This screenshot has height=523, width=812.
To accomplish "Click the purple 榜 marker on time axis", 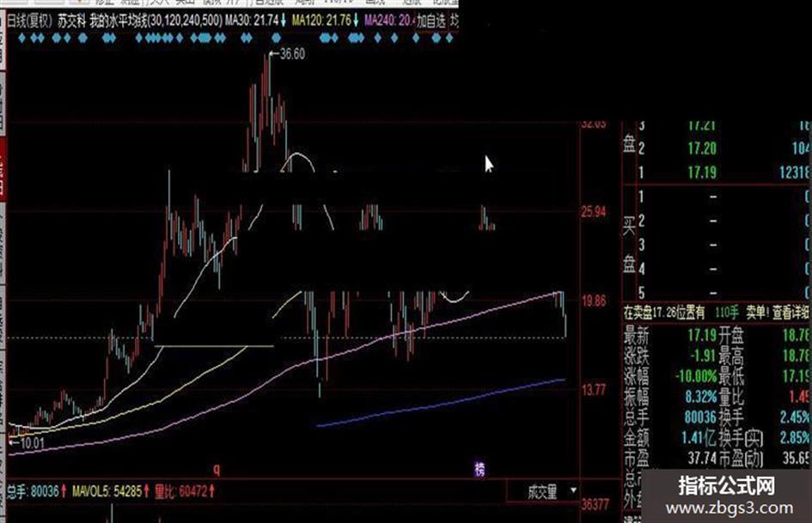I will (x=480, y=469).
